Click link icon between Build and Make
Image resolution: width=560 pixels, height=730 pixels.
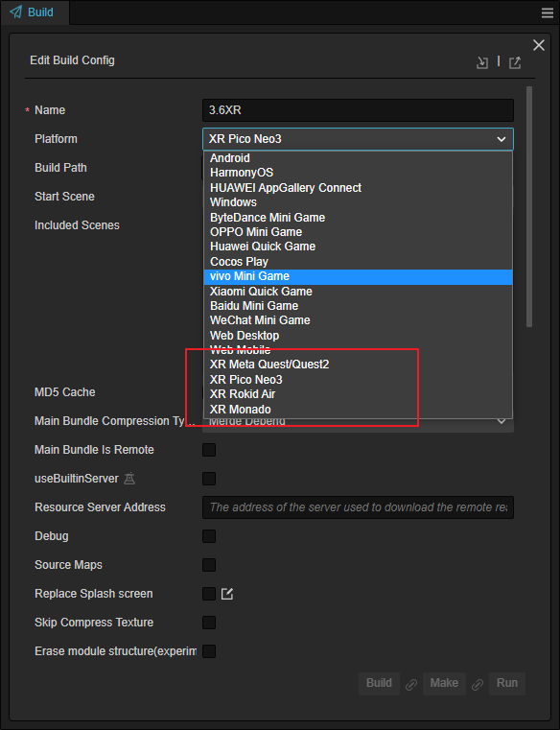tap(411, 684)
